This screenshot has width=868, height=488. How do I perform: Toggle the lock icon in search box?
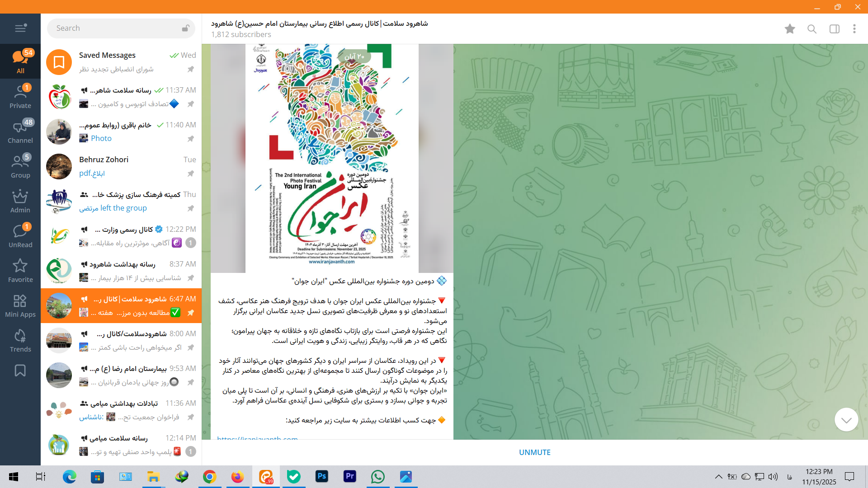185,28
